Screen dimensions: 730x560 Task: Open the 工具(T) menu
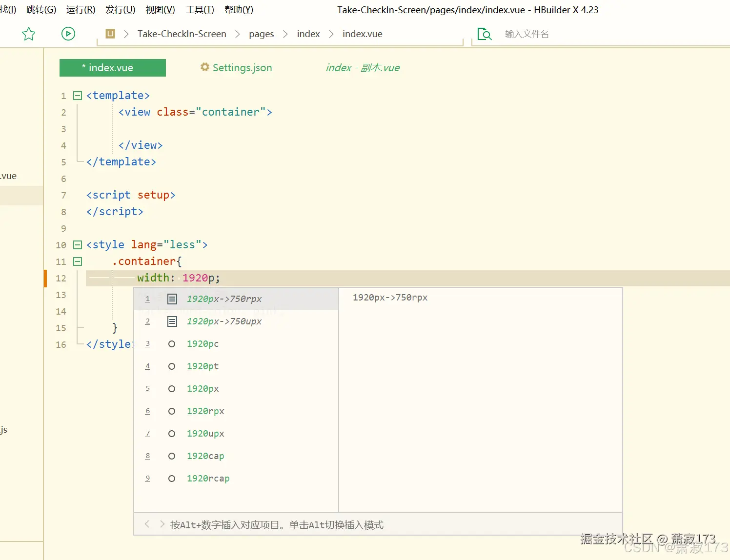tap(200, 10)
